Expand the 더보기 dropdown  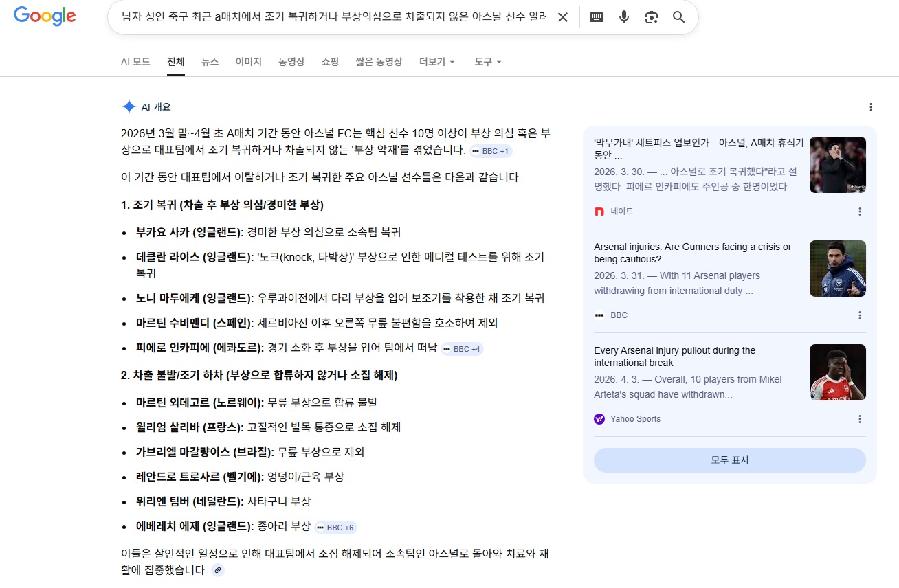coord(437,62)
